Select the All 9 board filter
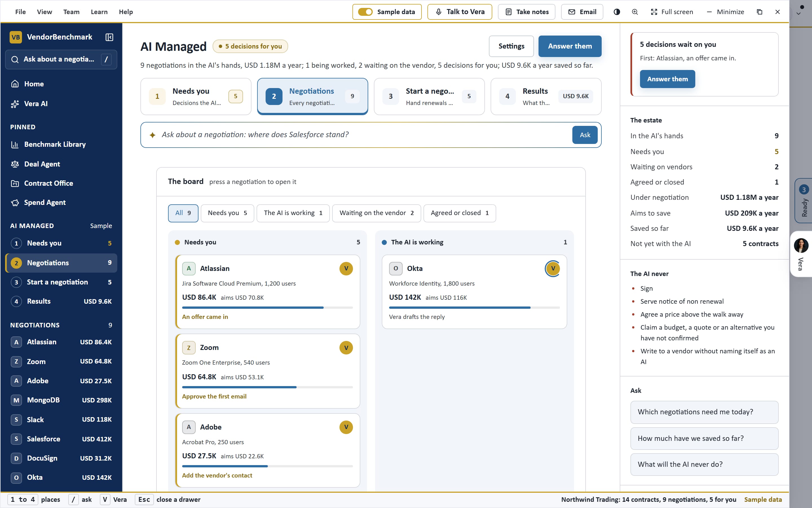Screen dimensions: 812x508 [183, 213]
